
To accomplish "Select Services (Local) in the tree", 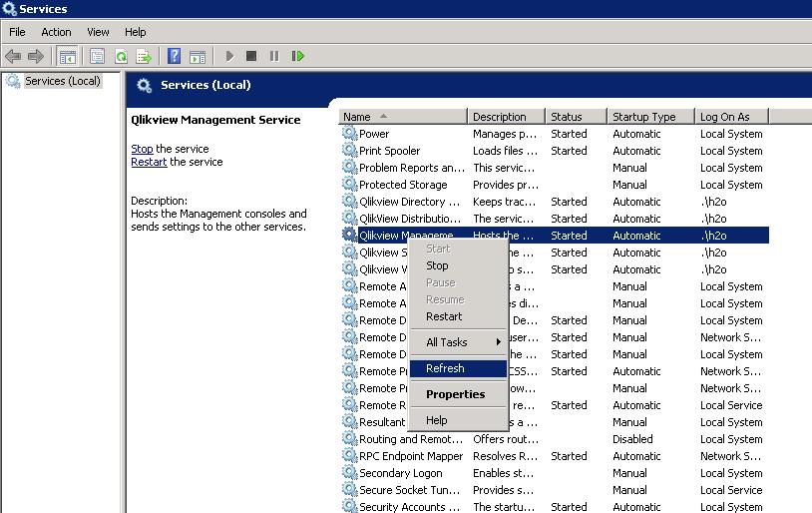I will [x=62, y=81].
